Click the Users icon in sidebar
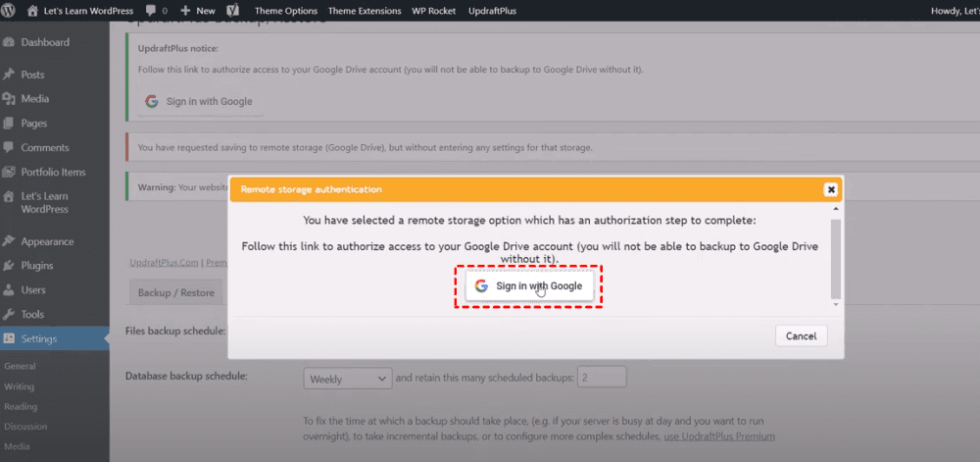Screen dimensions: 980x462 point(9,290)
